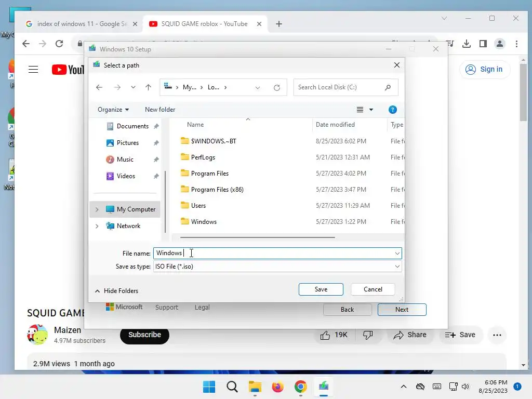Go up one folder level in file dialog
532x399 pixels.
pyautogui.click(x=148, y=87)
